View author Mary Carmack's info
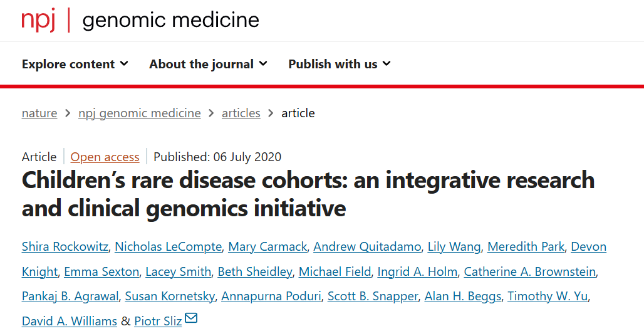This screenshot has height=336, width=644. [x=267, y=246]
